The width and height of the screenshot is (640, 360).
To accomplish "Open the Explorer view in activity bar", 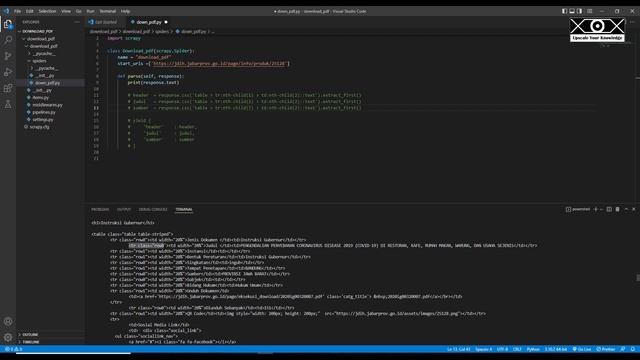I will [x=8, y=24].
